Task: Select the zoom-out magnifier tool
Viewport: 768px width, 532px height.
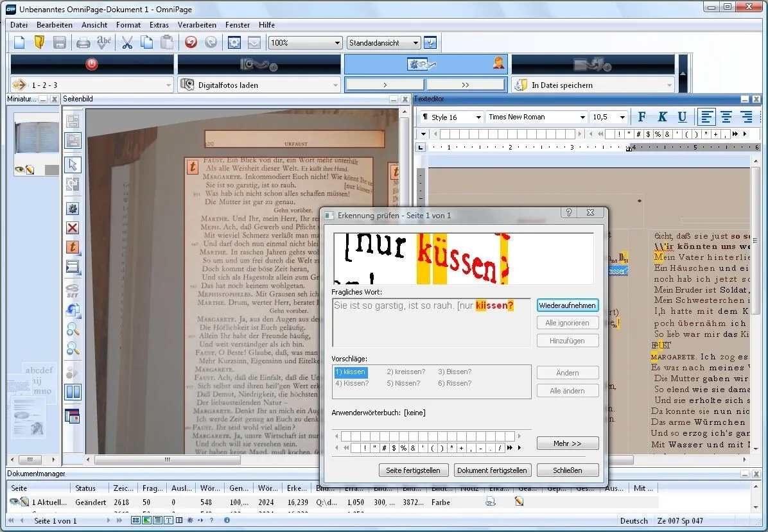Action: pyautogui.click(x=73, y=348)
